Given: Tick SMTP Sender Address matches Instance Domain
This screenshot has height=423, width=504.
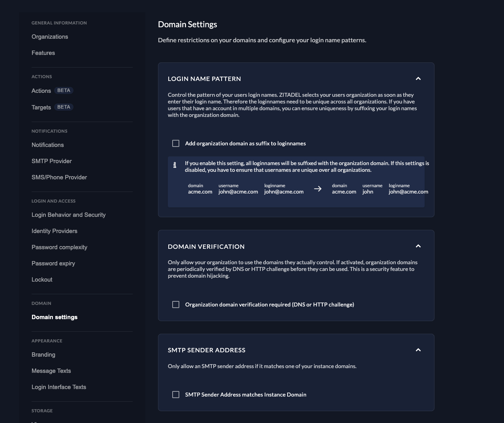Looking at the screenshot, I should 176,395.
